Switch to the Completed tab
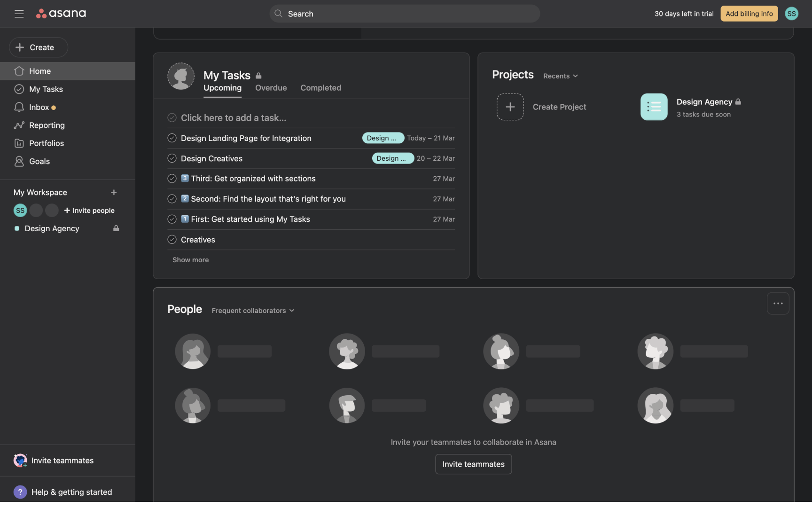The width and height of the screenshot is (812, 508). pyautogui.click(x=320, y=88)
